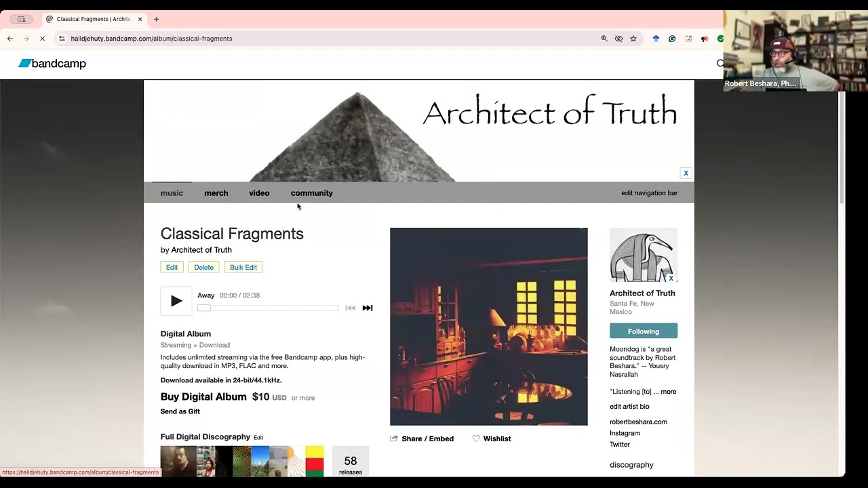Click the Architect of Truth sidebar name

pyautogui.click(x=642, y=293)
